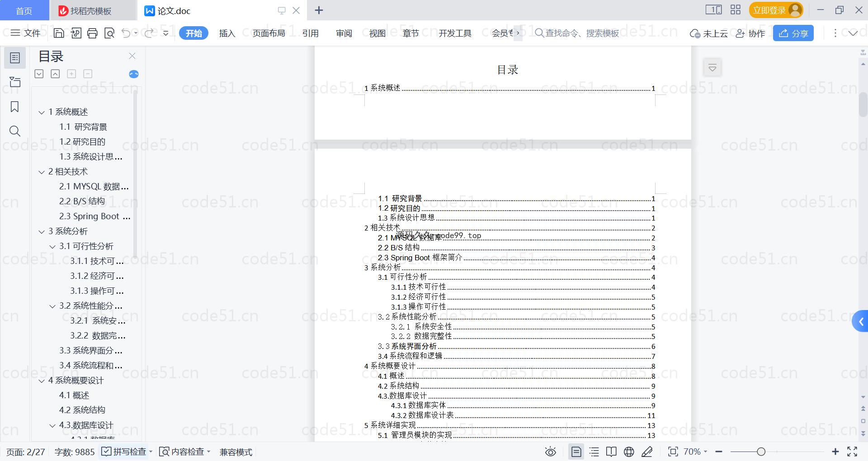Click the Save icon
This screenshot has height=461, width=868.
coord(59,33)
